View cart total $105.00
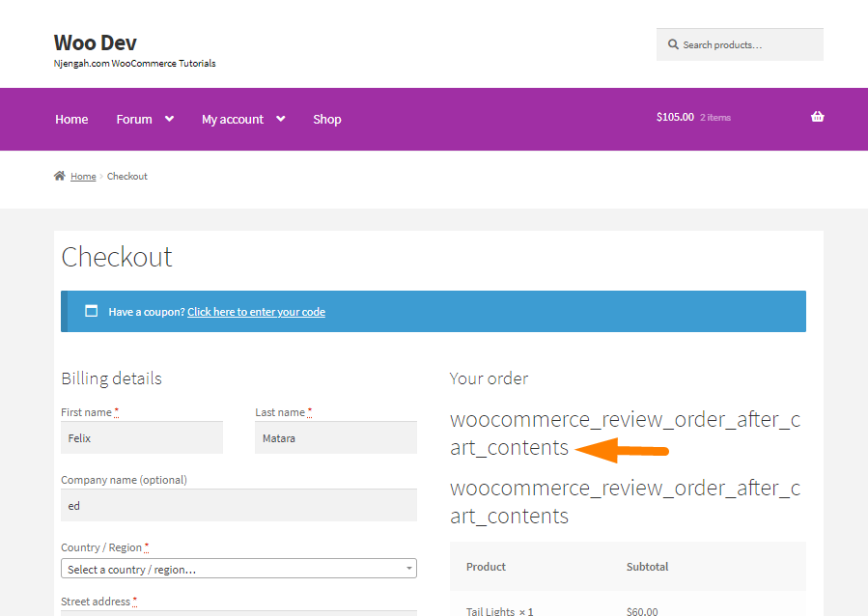Viewport: 868px width, 616px height. click(x=675, y=117)
